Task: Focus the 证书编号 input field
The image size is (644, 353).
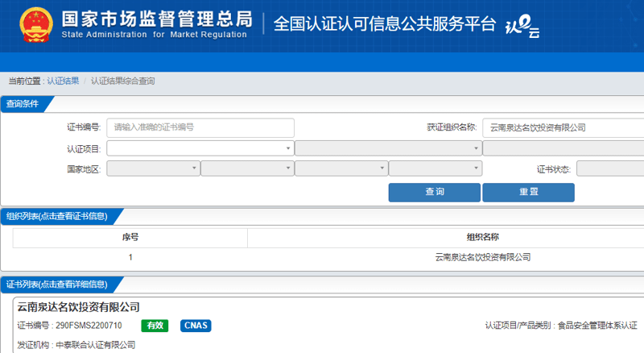Action: pos(200,127)
